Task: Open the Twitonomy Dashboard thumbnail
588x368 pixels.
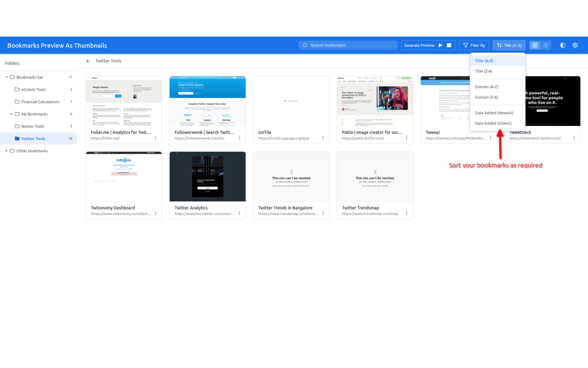Action: pyautogui.click(x=124, y=177)
